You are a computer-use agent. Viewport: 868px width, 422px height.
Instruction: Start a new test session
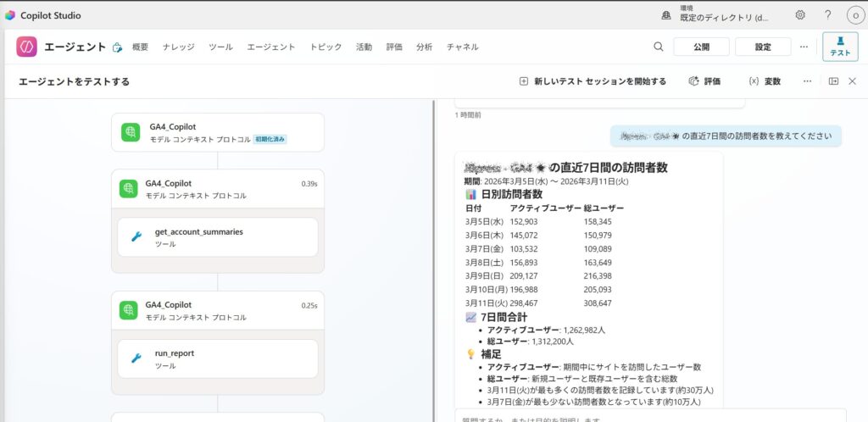(x=593, y=81)
